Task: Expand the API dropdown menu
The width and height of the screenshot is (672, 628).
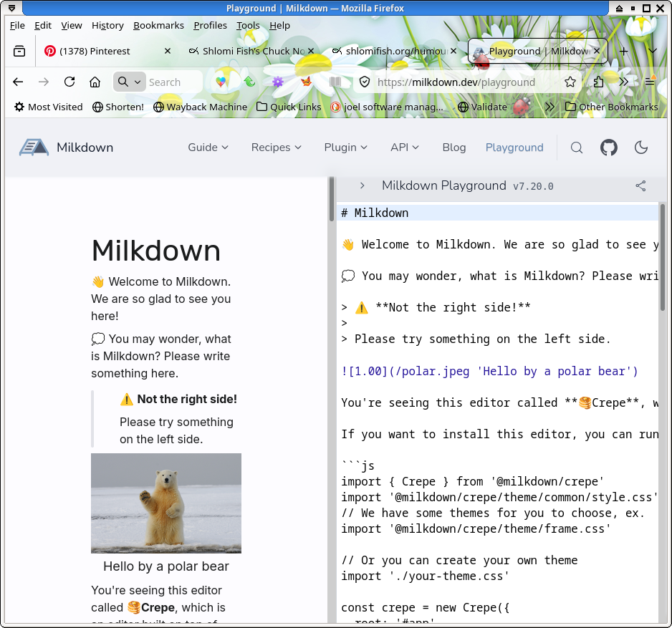Action: pyautogui.click(x=404, y=148)
